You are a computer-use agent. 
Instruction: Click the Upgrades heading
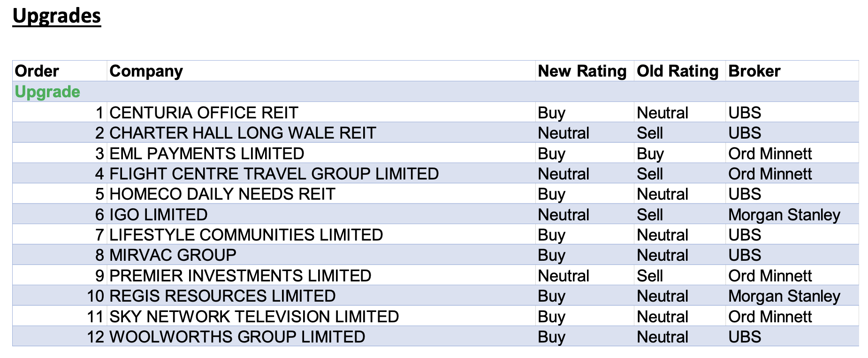pos(56,16)
